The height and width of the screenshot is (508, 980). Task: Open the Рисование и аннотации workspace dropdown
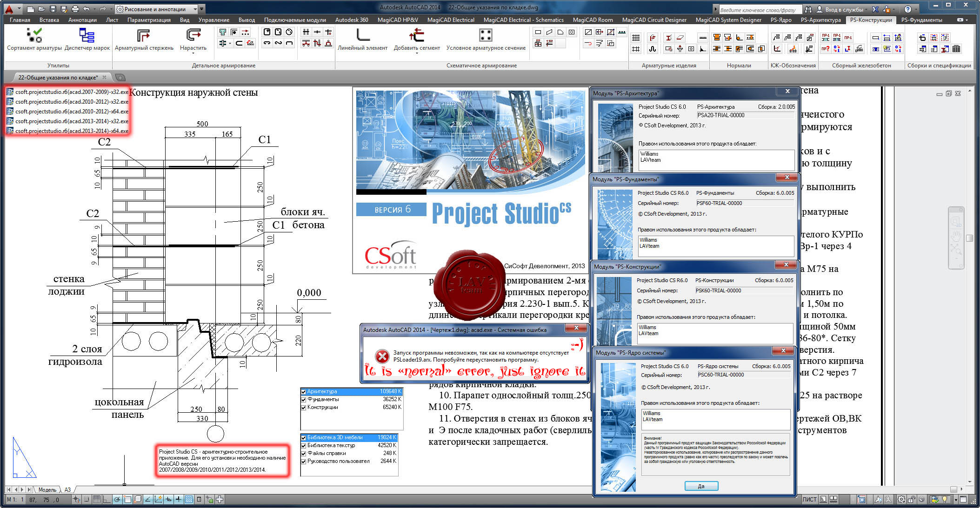coord(156,9)
